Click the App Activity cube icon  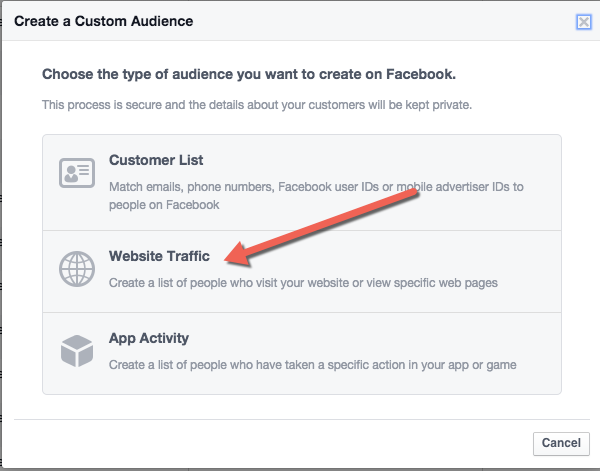(x=77, y=351)
